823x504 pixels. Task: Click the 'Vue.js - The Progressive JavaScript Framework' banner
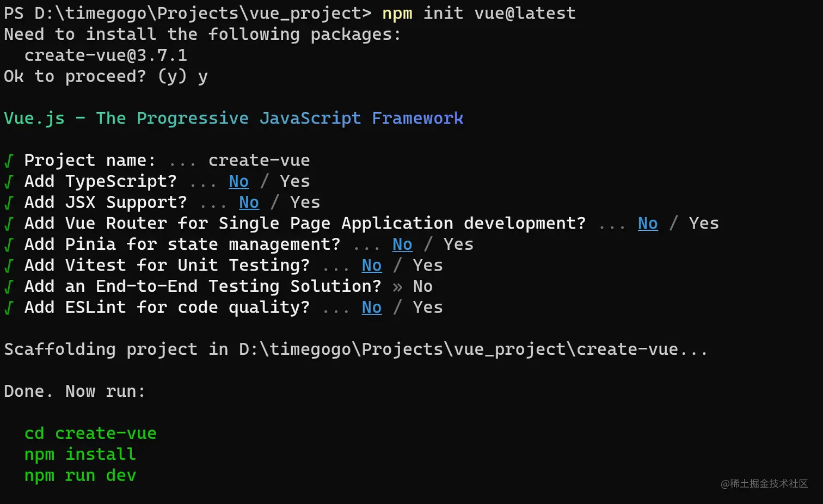click(x=234, y=118)
